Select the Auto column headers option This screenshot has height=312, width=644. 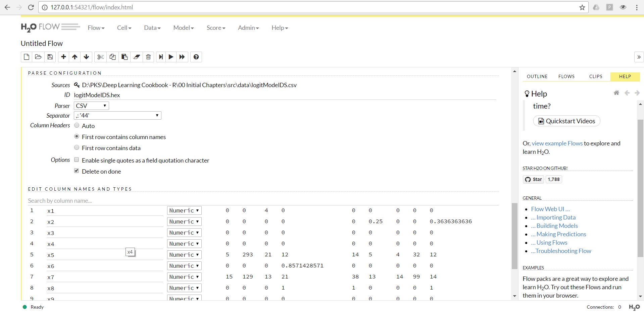coord(77,125)
